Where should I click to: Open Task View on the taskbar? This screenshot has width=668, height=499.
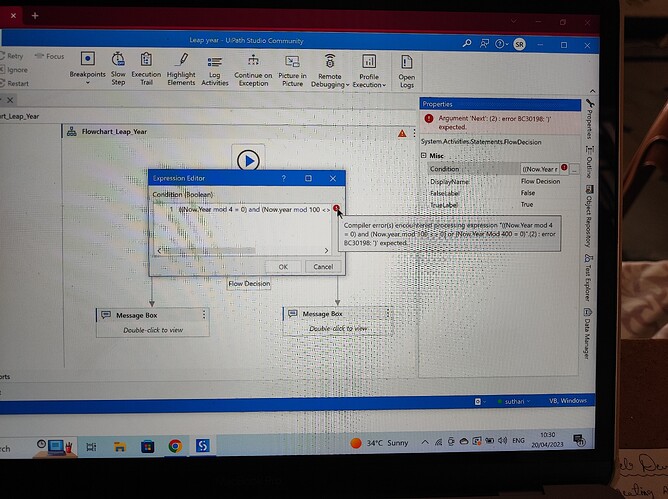(91, 447)
